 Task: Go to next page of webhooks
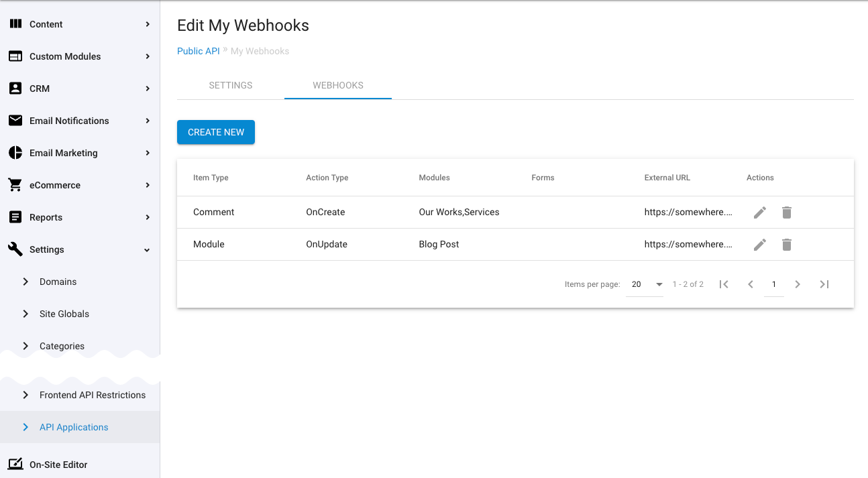(798, 284)
